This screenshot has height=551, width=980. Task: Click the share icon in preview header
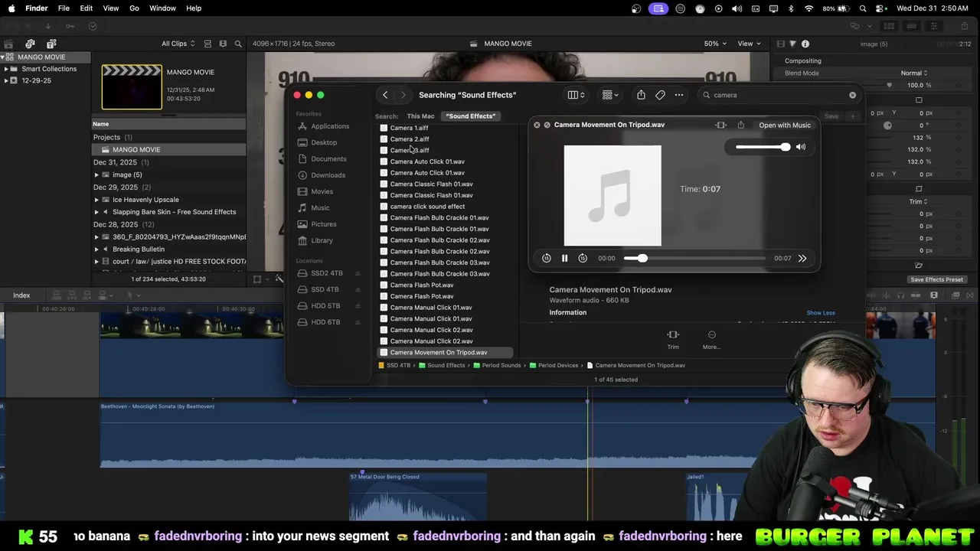click(x=740, y=126)
